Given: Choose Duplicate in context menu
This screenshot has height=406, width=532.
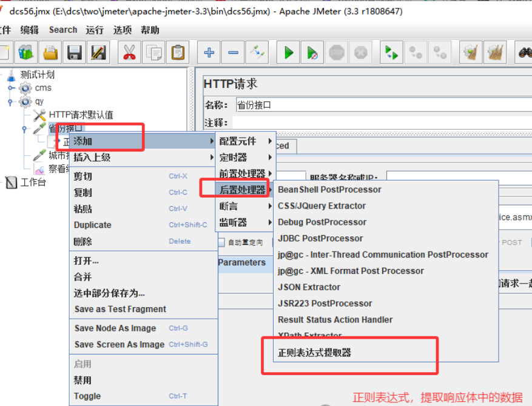Looking at the screenshot, I should [143, 225].
